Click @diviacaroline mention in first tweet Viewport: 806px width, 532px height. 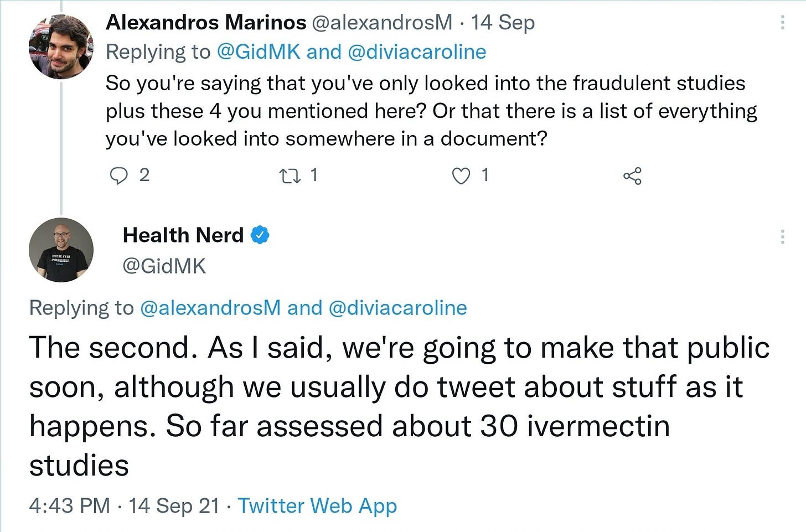coord(417,52)
